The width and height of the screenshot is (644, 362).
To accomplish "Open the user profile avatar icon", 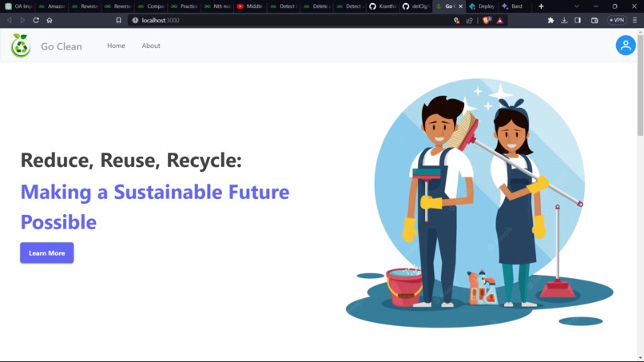I will pos(625,46).
